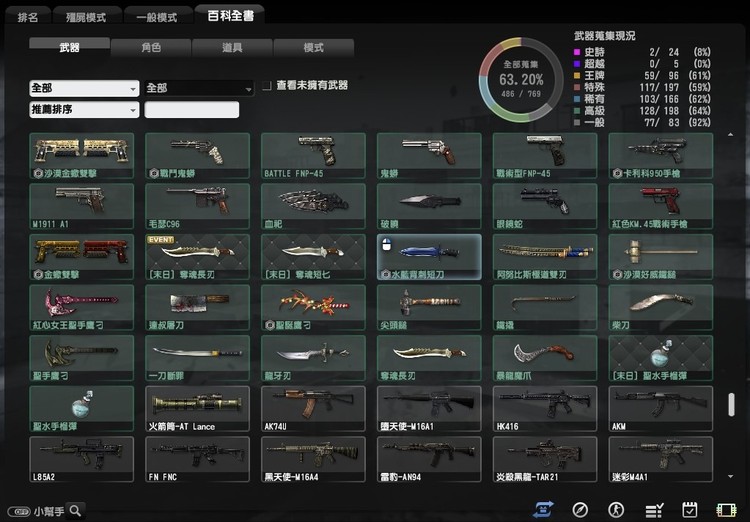Open the checklist icon in bottom bar
This screenshot has height=522, width=750.
653,511
